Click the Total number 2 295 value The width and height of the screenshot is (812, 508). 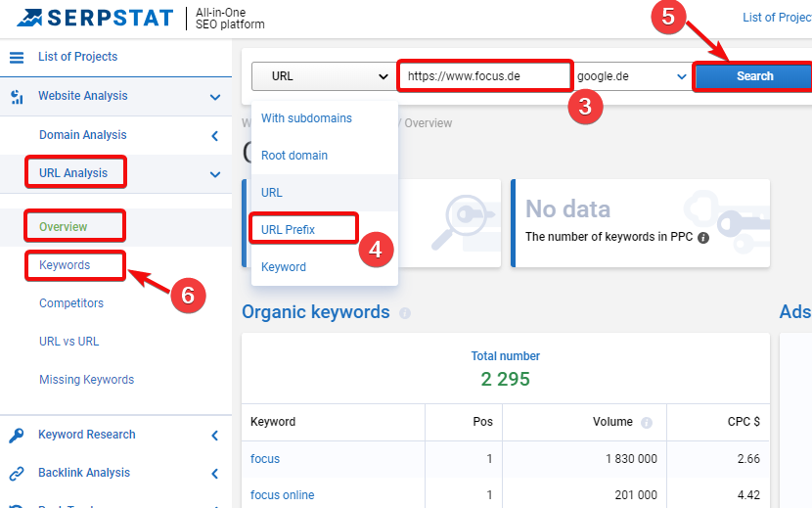(505, 379)
